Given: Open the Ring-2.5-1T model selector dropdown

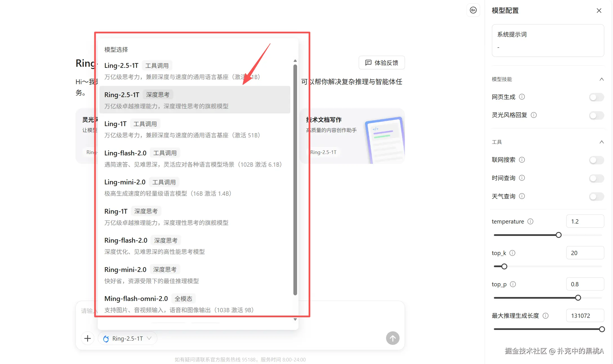Looking at the screenshot, I should point(128,338).
